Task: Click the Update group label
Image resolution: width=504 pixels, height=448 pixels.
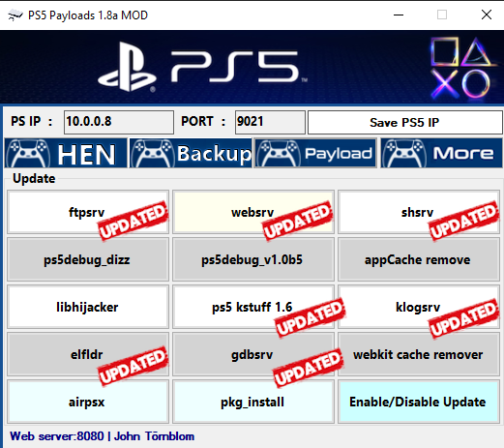Action: pyautogui.click(x=34, y=178)
